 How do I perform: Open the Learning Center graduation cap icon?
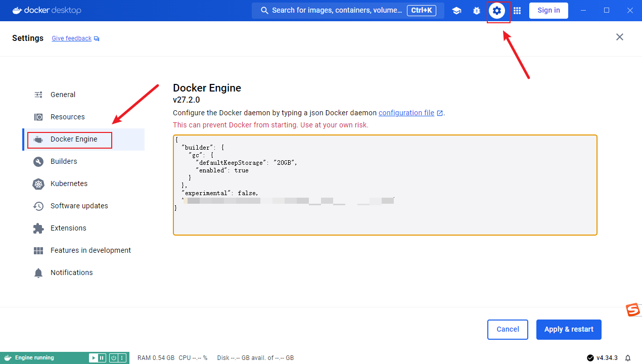[456, 11]
